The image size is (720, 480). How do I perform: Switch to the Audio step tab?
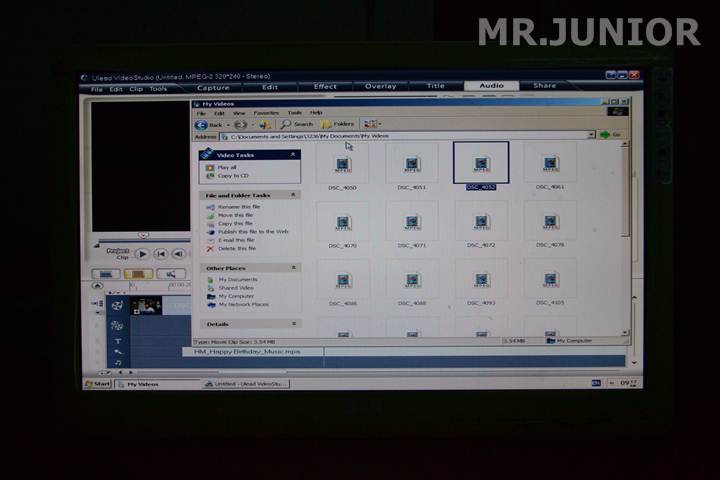[491, 85]
